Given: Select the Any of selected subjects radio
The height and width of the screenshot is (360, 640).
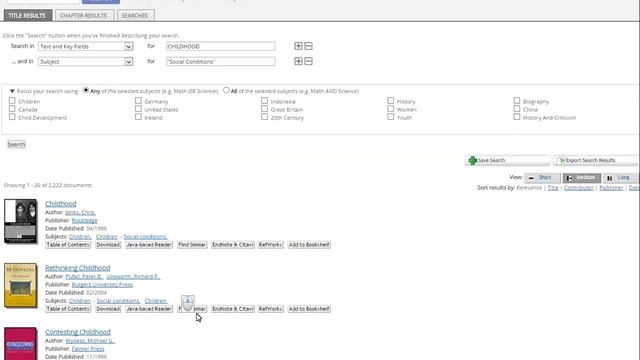Looking at the screenshot, I should pyautogui.click(x=86, y=90).
